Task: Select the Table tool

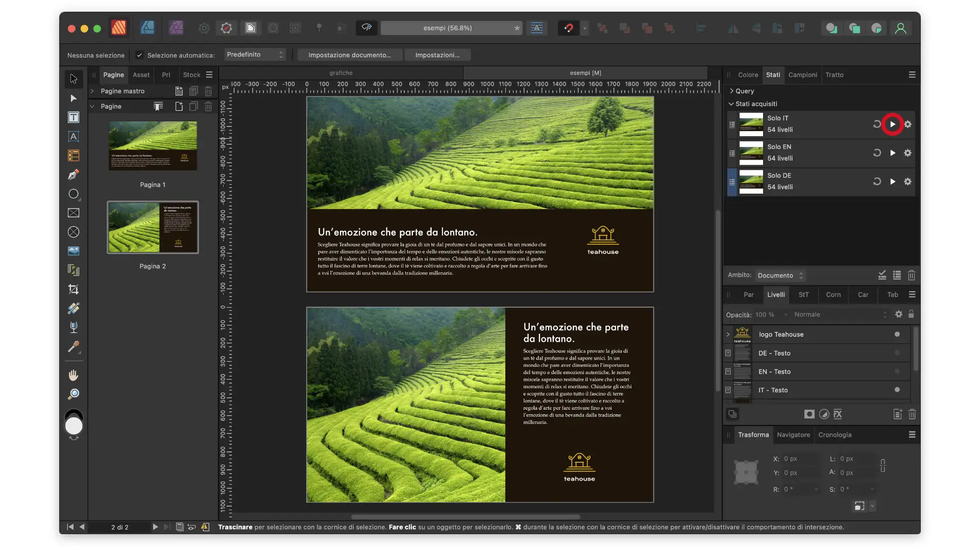Action: tap(73, 156)
